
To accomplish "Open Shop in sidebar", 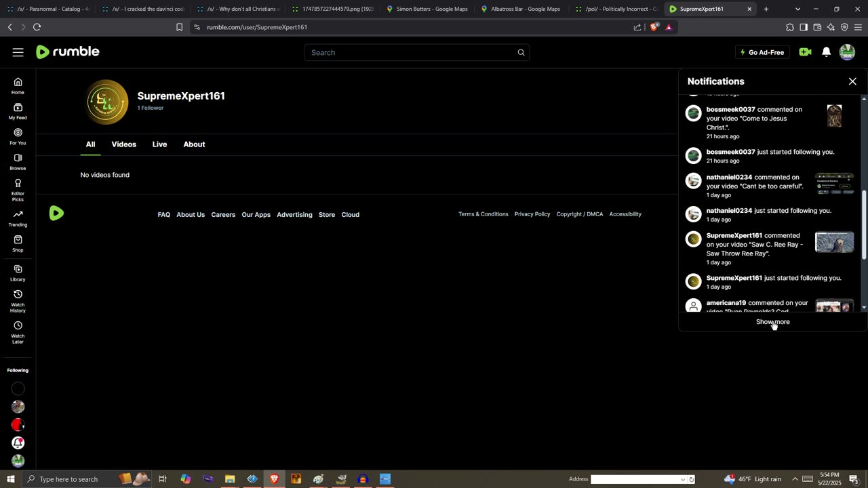I will pyautogui.click(x=18, y=244).
